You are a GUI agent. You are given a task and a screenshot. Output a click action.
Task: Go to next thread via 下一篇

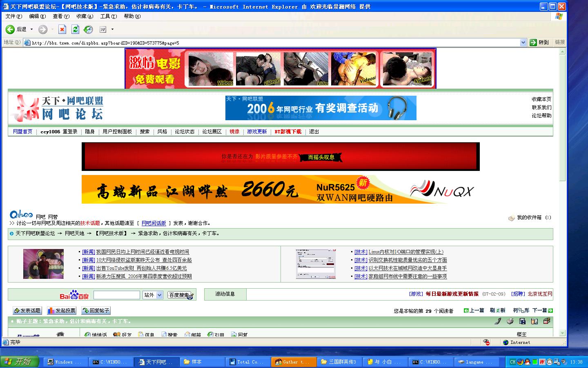tap(543, 311)
